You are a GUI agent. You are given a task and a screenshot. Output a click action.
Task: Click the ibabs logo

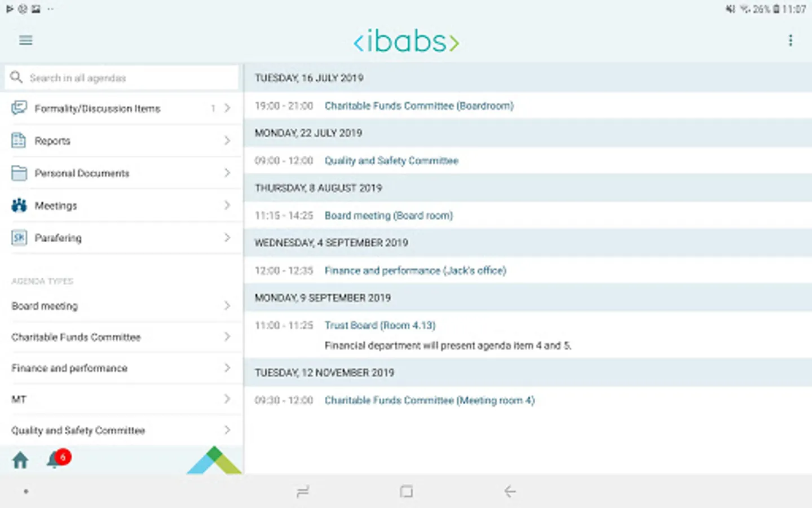click(406, 41)
